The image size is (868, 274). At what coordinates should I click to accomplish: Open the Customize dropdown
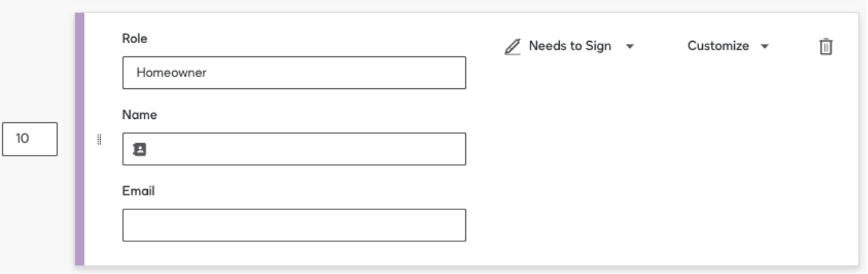click(728, 47)
